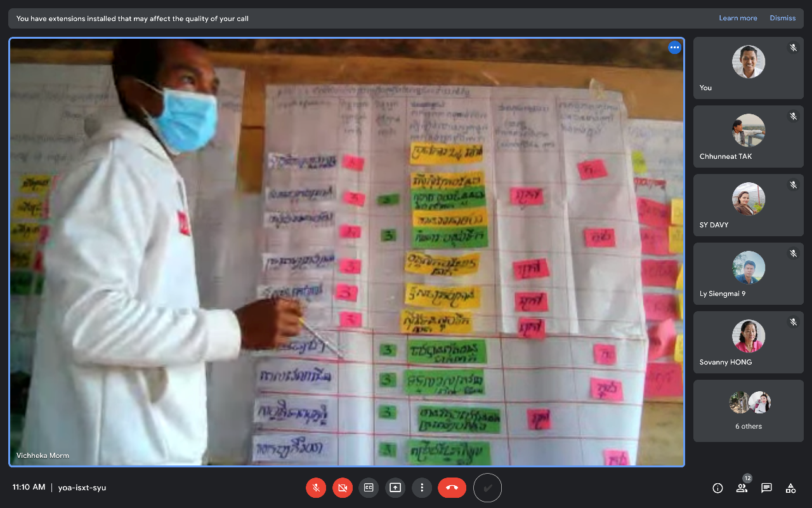Viewport: 812px width, 508px height.
Task: Click the Ly Siengmai 9 tile
Action: click(748, 274)
